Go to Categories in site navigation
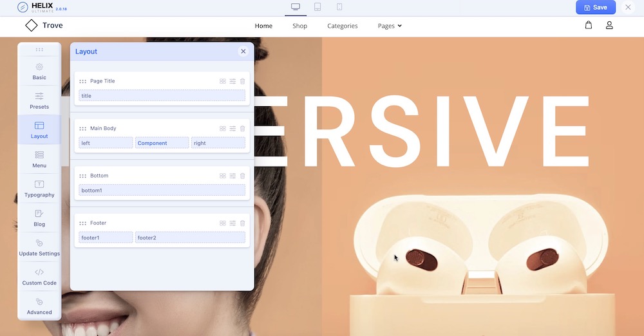The image size is (644, 336). (342, 26)
